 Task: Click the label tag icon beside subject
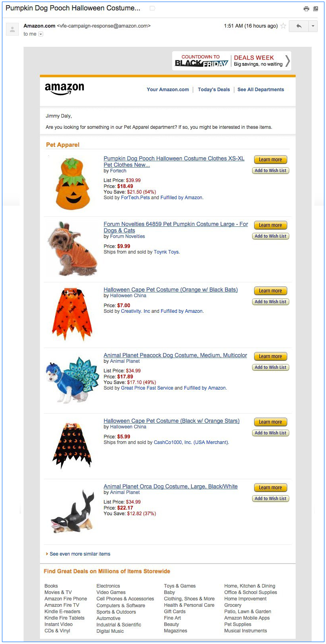coord(152,8)
